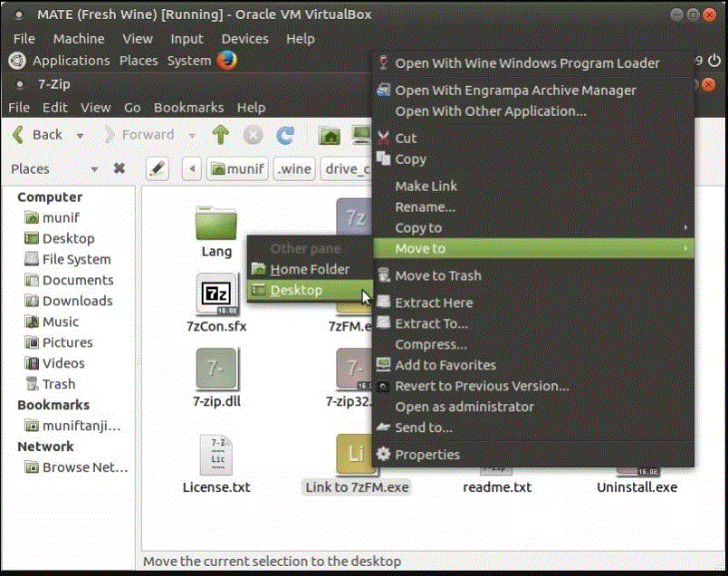Choose Desktop in Move to submenu
The image size is (728, 576).
click(311, 291)
